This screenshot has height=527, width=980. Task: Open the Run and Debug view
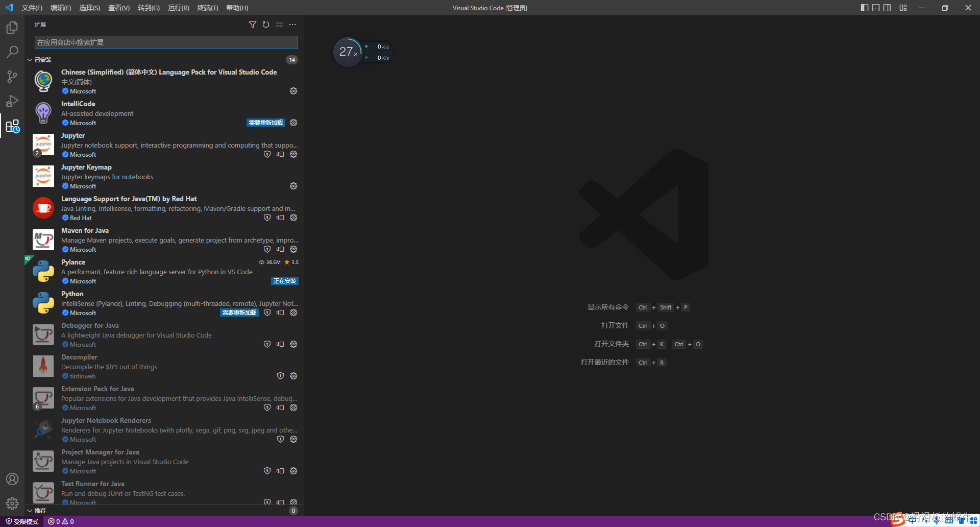tap(12, 101)
